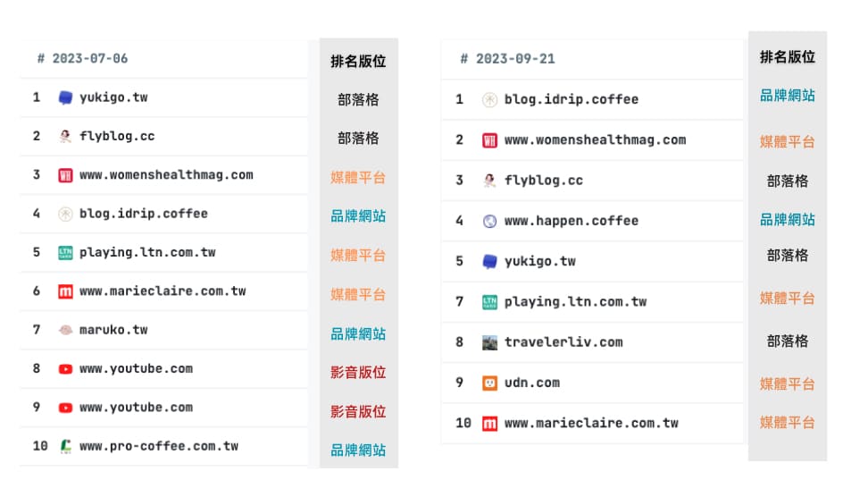
Task: Click yukigo.tw's blue icon in the 2023-07-06 list
Action: point(65,97)
